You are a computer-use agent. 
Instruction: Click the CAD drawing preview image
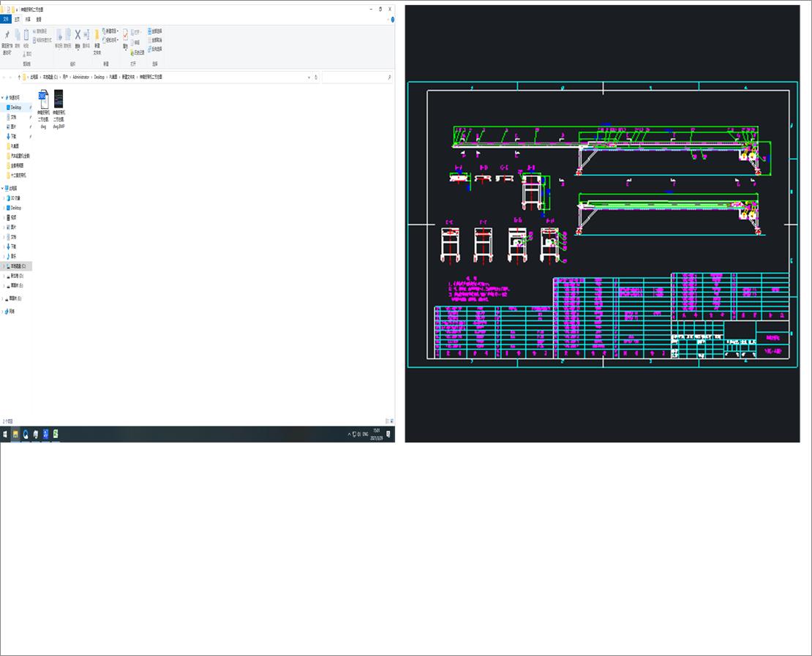(602, 224)
